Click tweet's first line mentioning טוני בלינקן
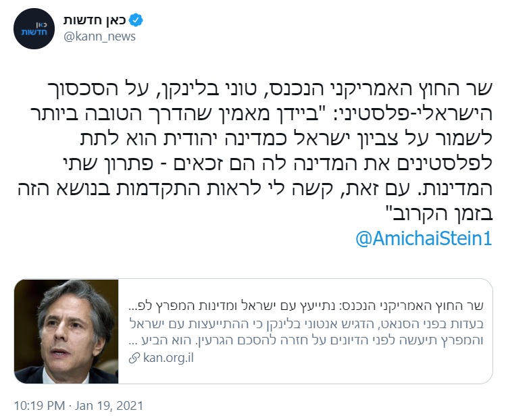 [270, 88]
